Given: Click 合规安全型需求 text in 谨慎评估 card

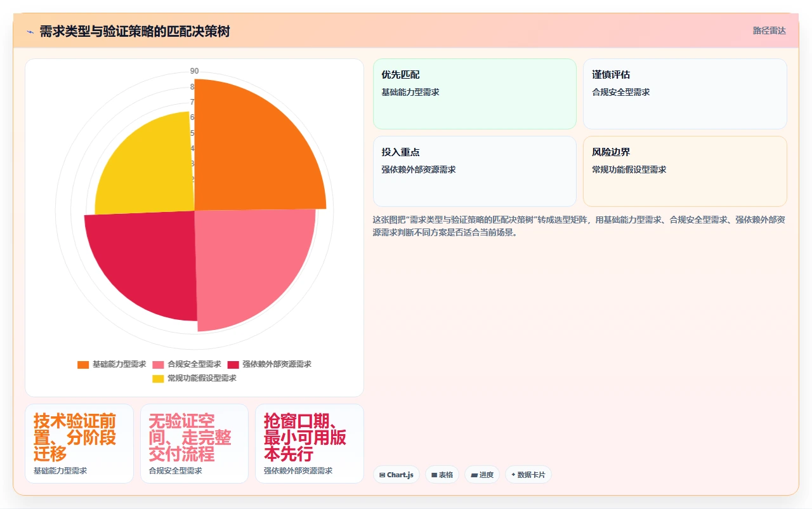Looking at the screenshot, I should pyautogui.click(x=621, y=92).
